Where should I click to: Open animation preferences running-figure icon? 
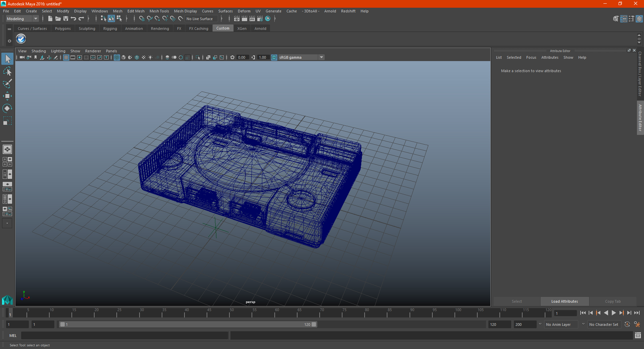(637, 325)
